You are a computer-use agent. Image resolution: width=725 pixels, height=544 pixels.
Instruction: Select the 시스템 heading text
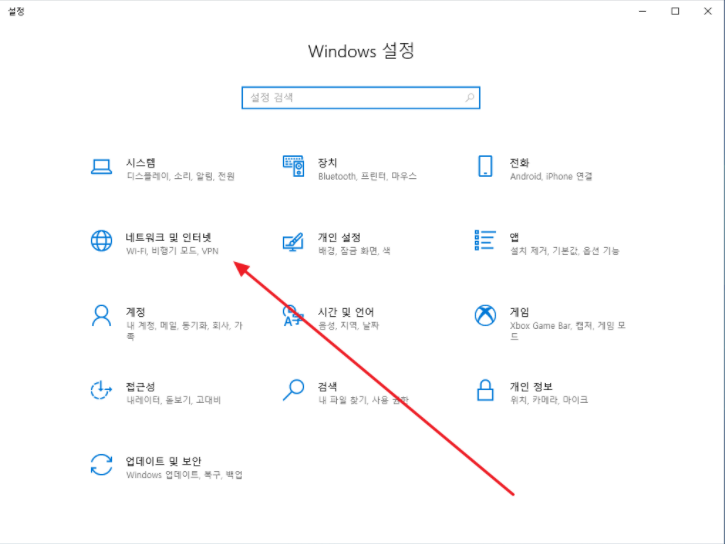pyautogui.click(x=141, y=163)
